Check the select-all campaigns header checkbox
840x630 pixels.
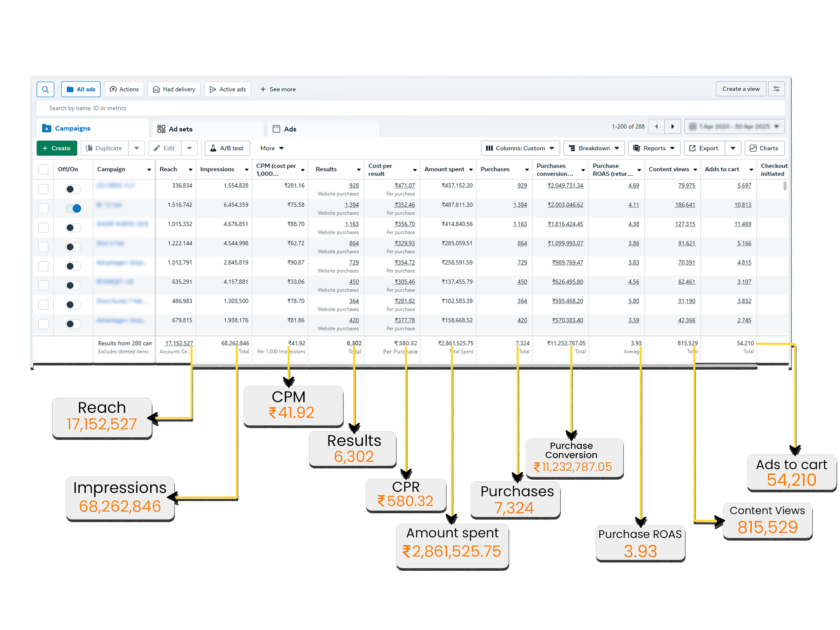pyautogui.click(x=43, y=169)
